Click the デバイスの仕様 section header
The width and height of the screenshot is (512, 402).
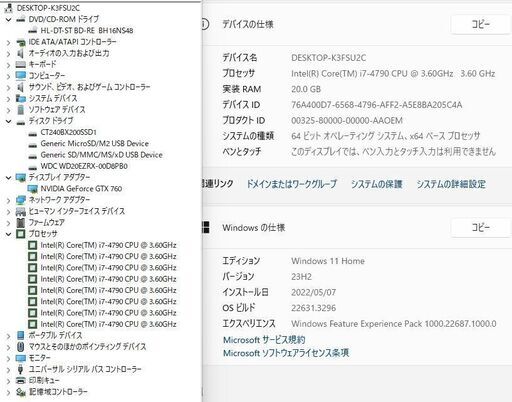248,24
